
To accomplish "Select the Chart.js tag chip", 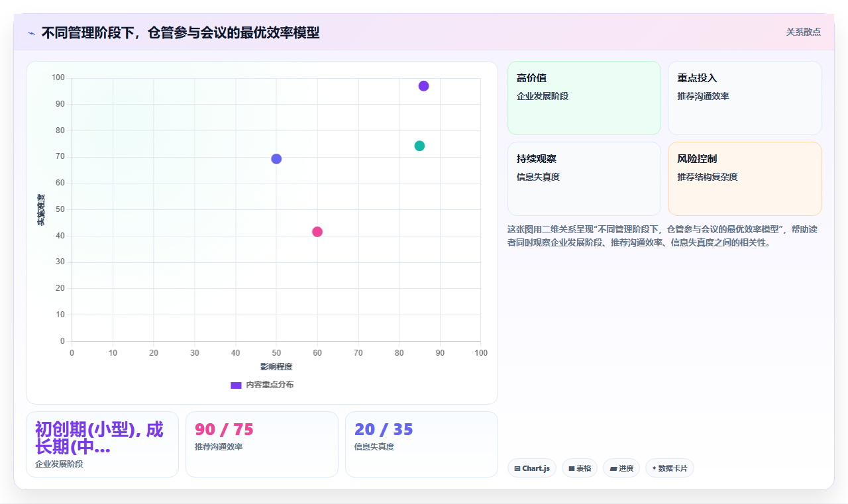I will tap(532, 468).
